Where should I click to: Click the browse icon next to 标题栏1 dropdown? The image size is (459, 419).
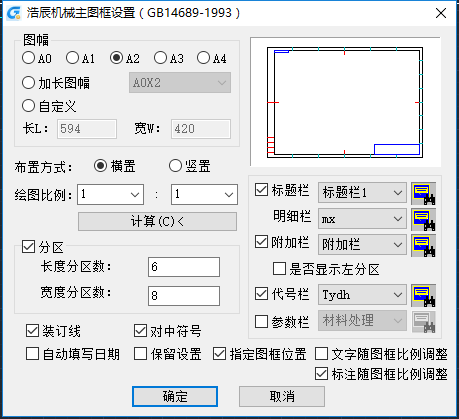click(423, 193)
